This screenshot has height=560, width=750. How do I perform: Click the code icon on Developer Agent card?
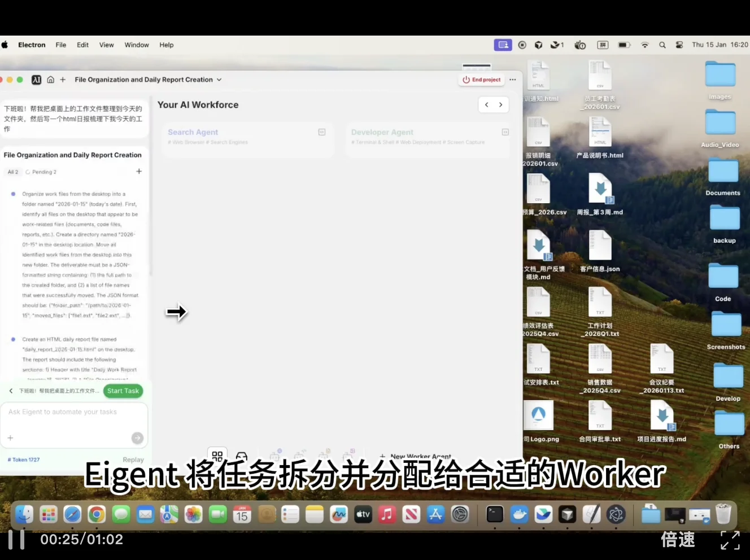point(504,132)
